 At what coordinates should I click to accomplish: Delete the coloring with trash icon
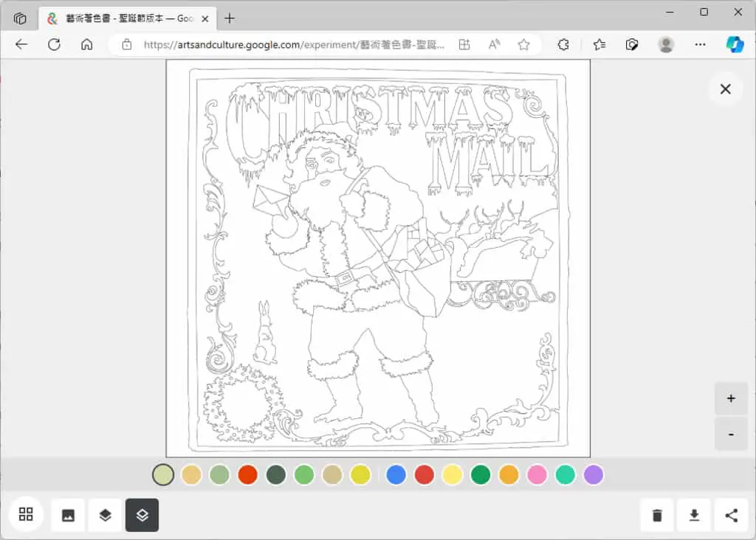(x=656, y=516)
